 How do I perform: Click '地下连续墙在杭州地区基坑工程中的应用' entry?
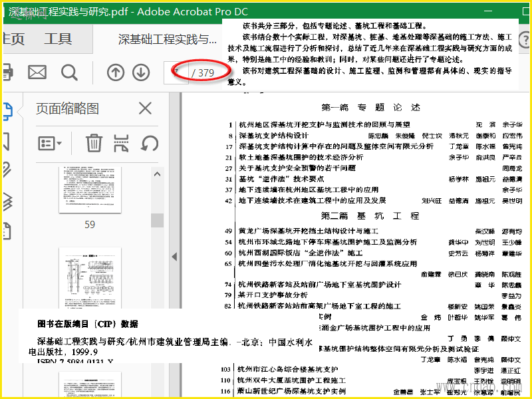[309, 190]
